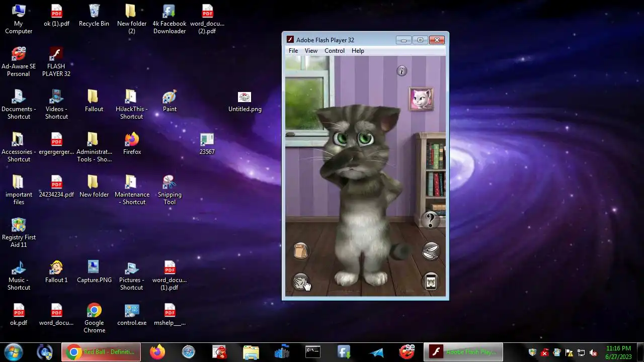Select the Paint desktop icon
The height and width of the screenshot is (362, 644).
(170, 101)
